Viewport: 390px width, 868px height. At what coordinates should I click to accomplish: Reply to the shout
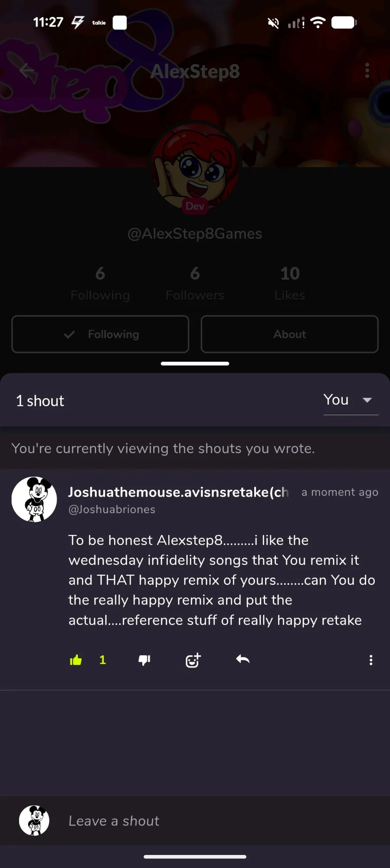(243, 660)
